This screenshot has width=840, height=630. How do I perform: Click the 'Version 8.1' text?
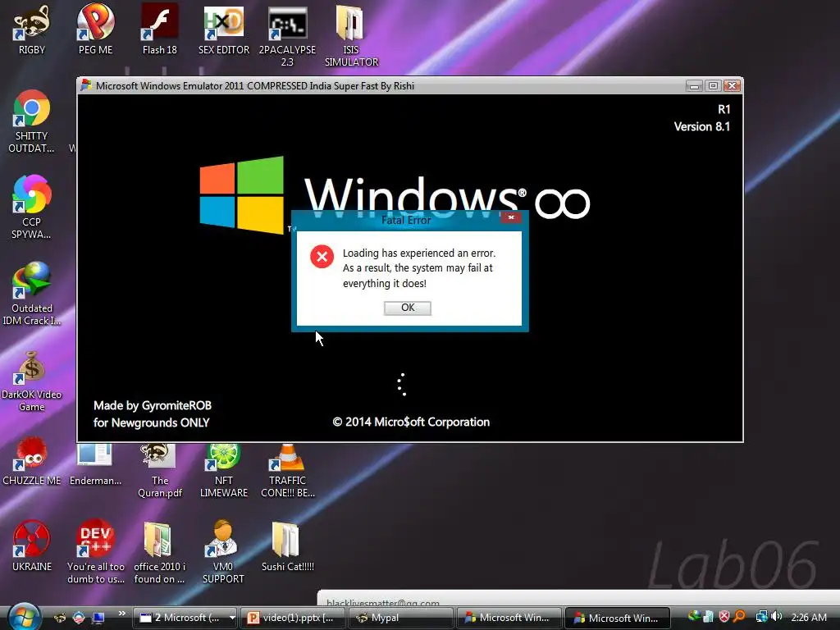click(702, 126)
